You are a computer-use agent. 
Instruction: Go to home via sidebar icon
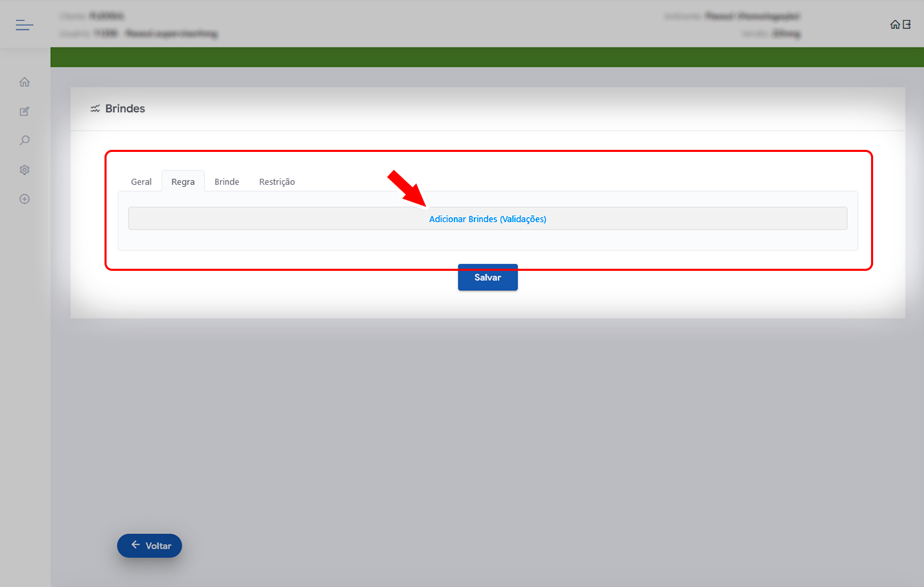[x=25, y=82]
